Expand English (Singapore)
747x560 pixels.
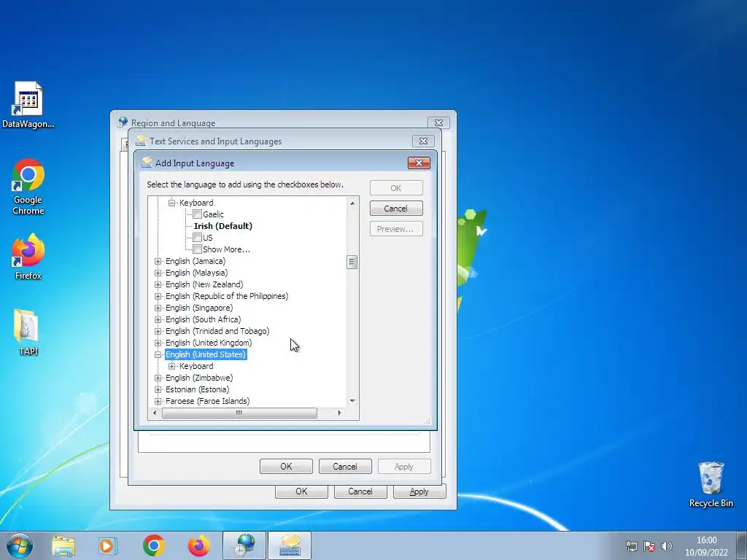[158, 308]
